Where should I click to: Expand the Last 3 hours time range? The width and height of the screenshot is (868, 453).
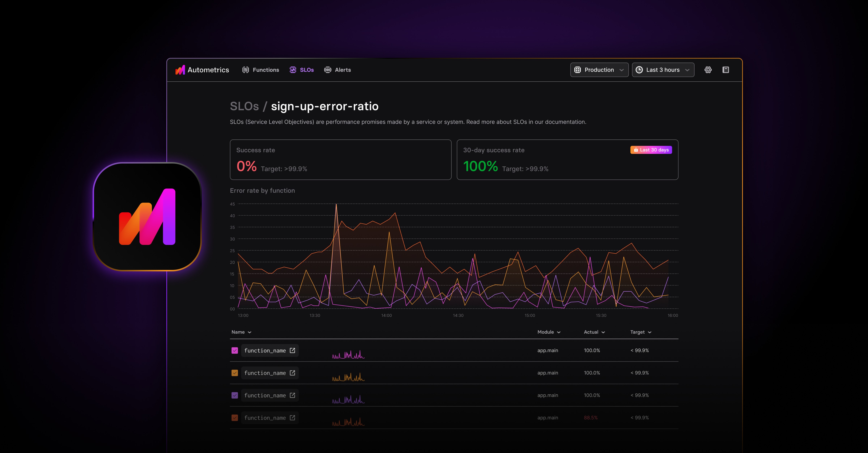(x=663, y=70)
